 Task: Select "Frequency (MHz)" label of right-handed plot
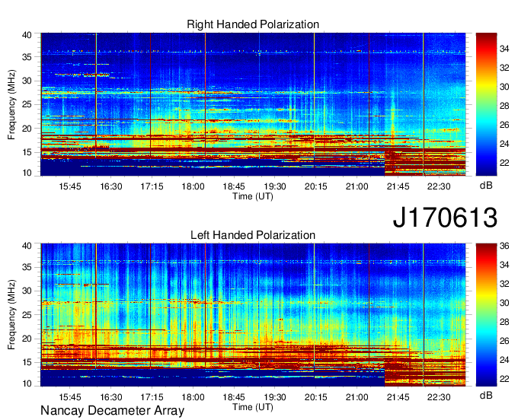pos(11,104)
